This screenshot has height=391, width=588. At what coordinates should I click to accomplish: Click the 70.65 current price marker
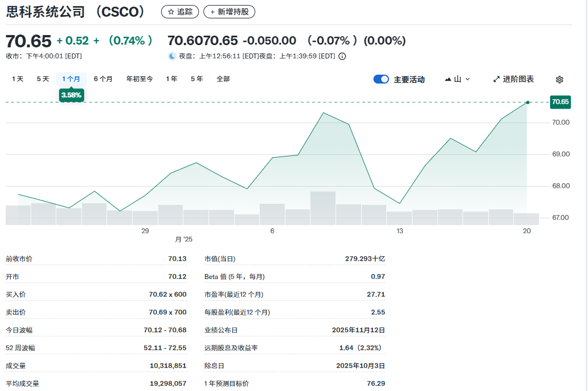click(x=560, y=102)
